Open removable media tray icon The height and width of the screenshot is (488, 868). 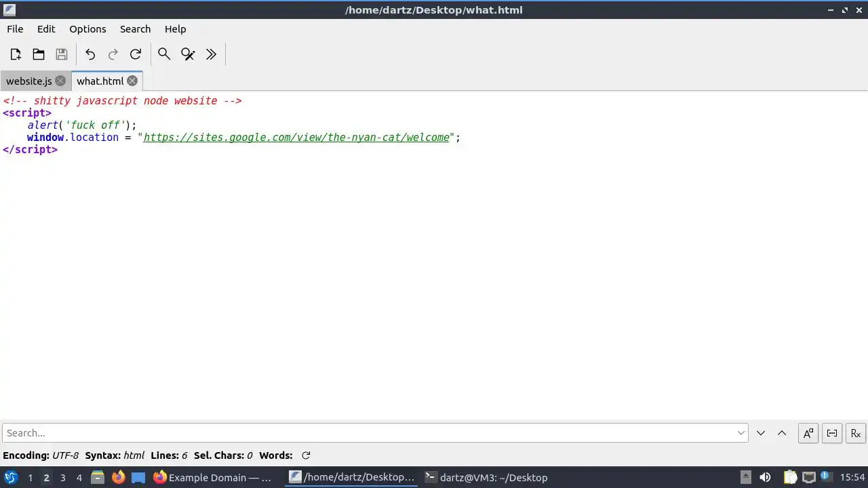pyautogui.click(x=745, y=477)
